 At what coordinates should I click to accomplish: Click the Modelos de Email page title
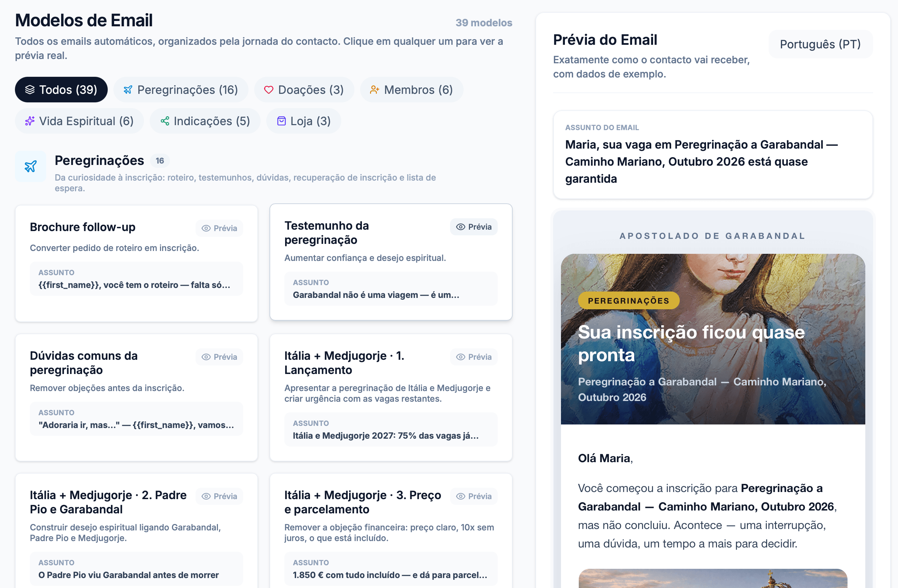pyautogui.click(x=84, y=20)
